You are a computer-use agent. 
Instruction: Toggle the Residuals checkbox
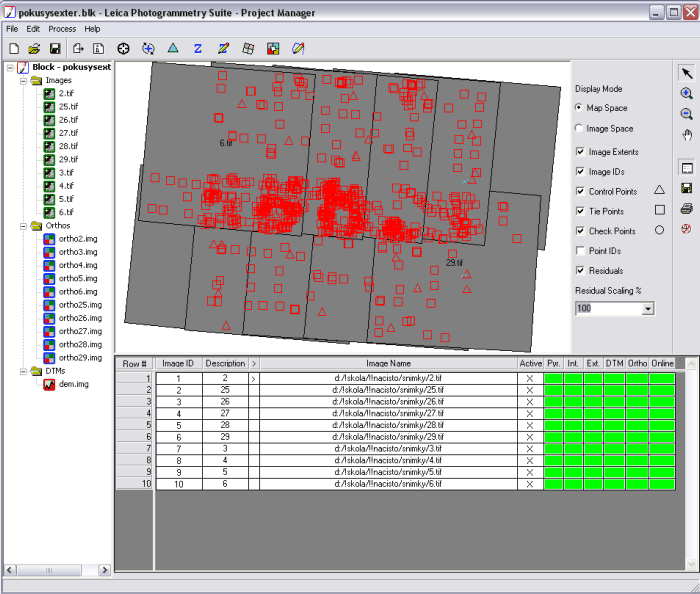[580, 270]
